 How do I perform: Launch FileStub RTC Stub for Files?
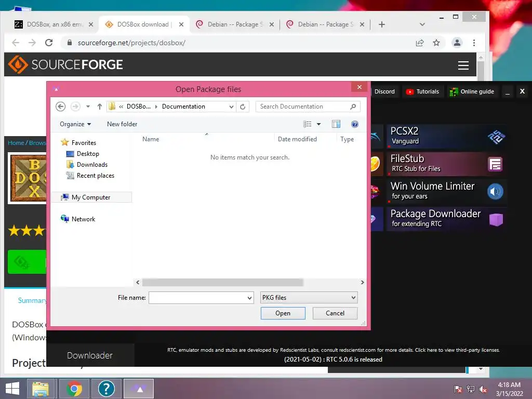447,164
